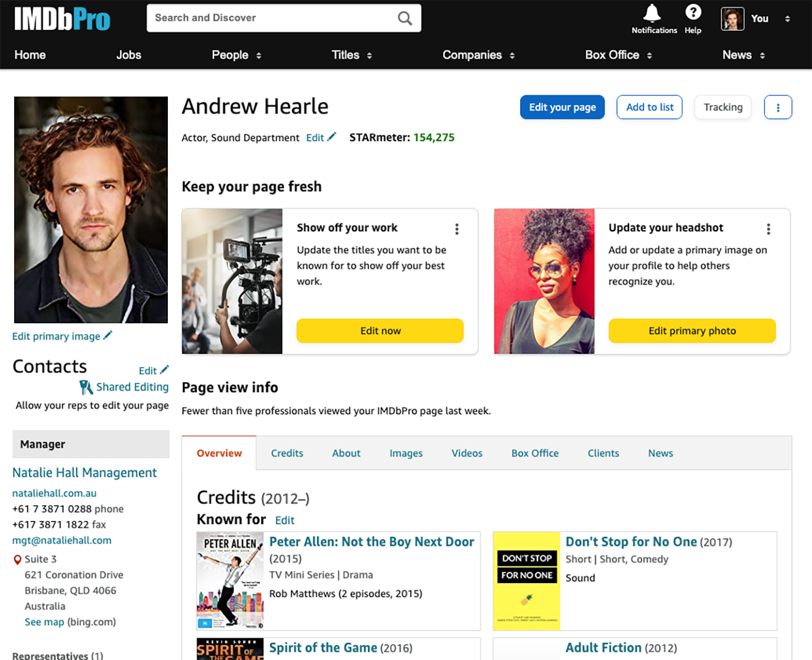Image resolution: width=812 pixels, height=660 pixels.
Task: Open the page header three-dot menu button
Action: 778,107
